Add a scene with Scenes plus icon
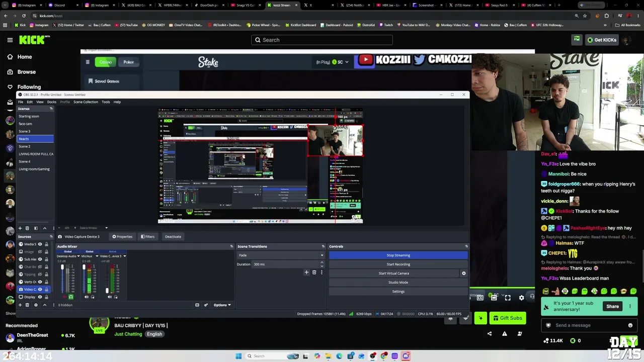The width and height of the screenshot is (644, 362). pos(20,228)
